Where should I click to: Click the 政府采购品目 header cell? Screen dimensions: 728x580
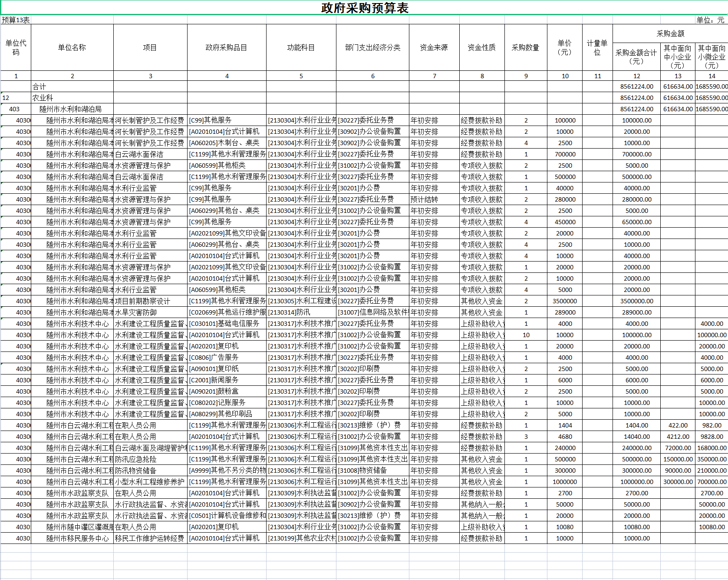[x=227, y=47]
